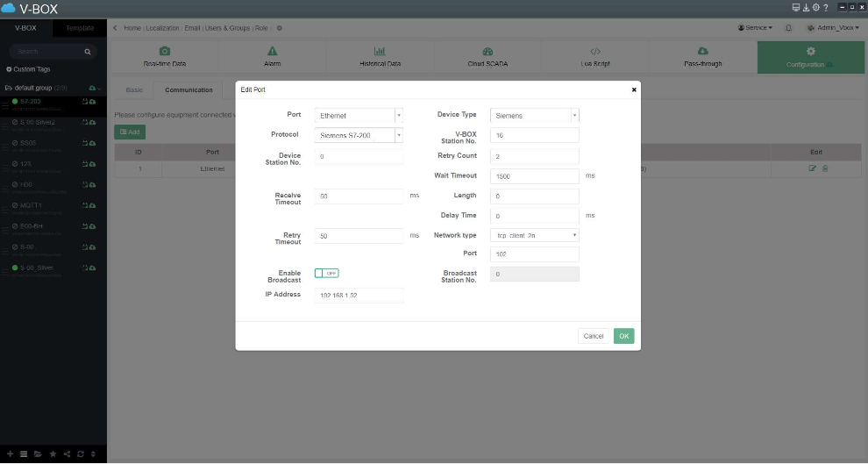The width and height of the screenshot is (868, 464).
Task: Open the Device Type dropdown
Action: coord(535,115)
